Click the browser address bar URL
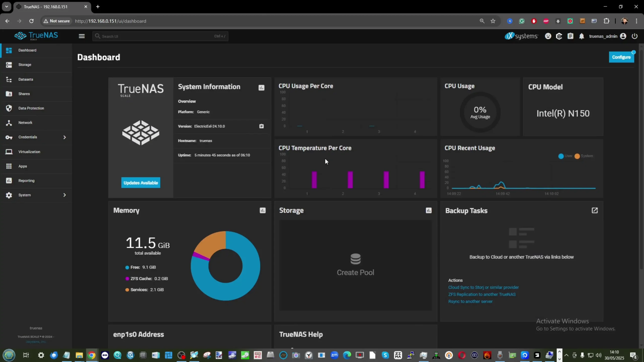 [x=110, y=21]
